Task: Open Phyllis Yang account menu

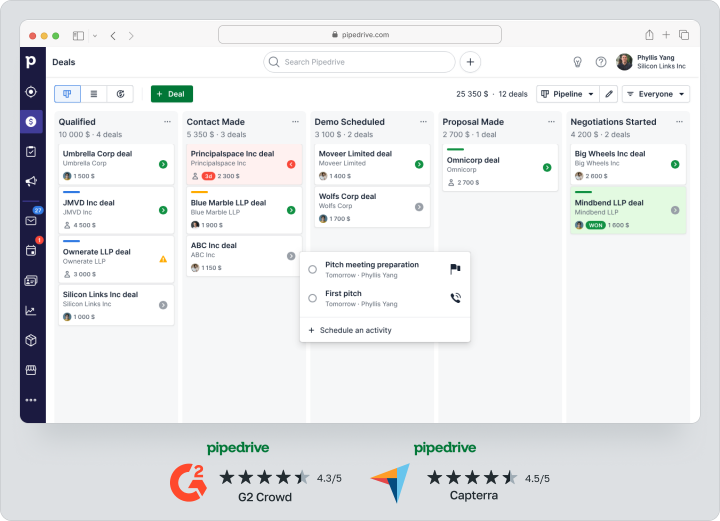Action: click(x=651, y=62)
